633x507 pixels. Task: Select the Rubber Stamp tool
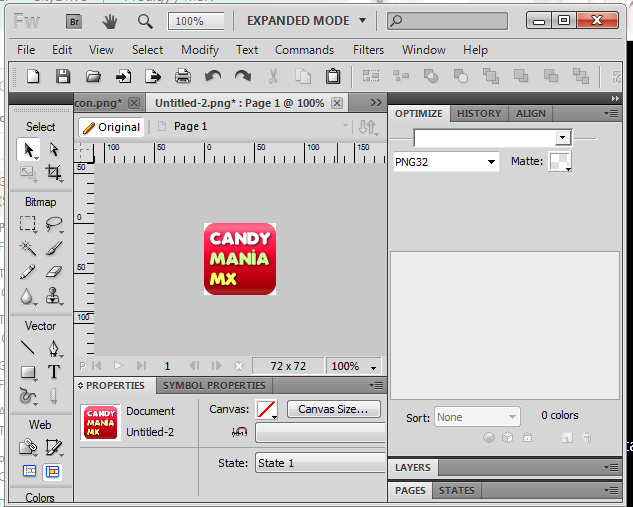tap(53, 296)
